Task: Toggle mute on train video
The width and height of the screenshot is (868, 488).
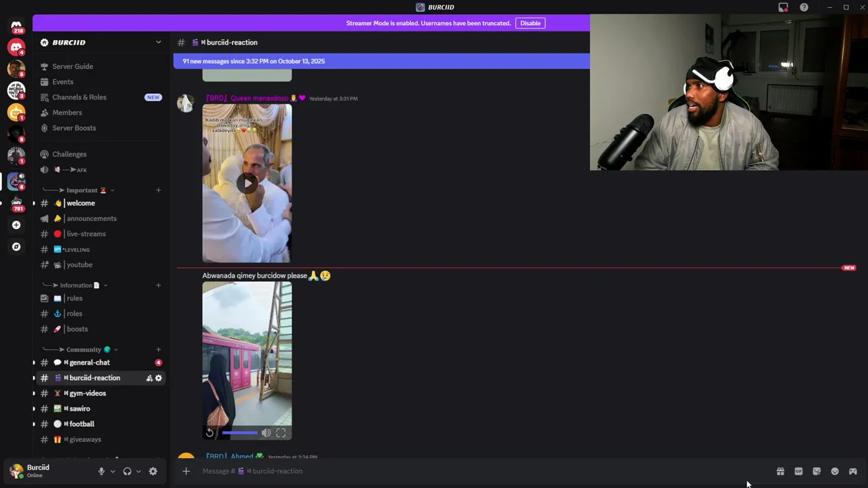Action: coord(266,432)
